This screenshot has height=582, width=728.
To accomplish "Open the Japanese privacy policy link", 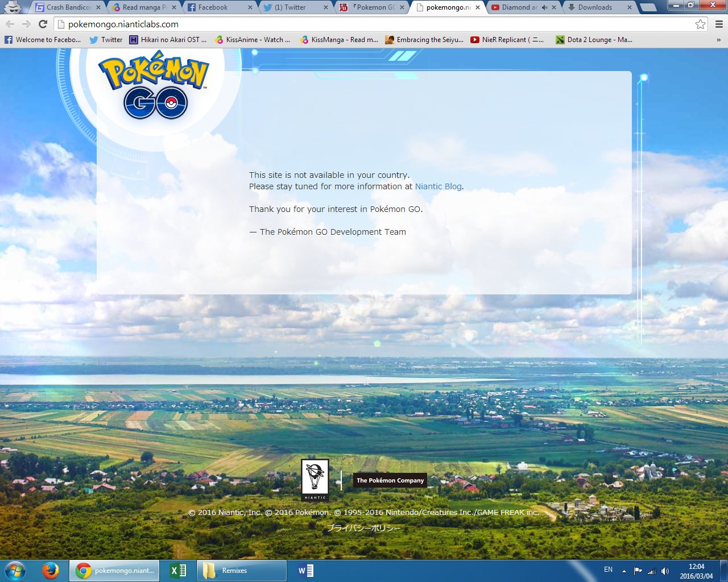I will click(363, 528).
